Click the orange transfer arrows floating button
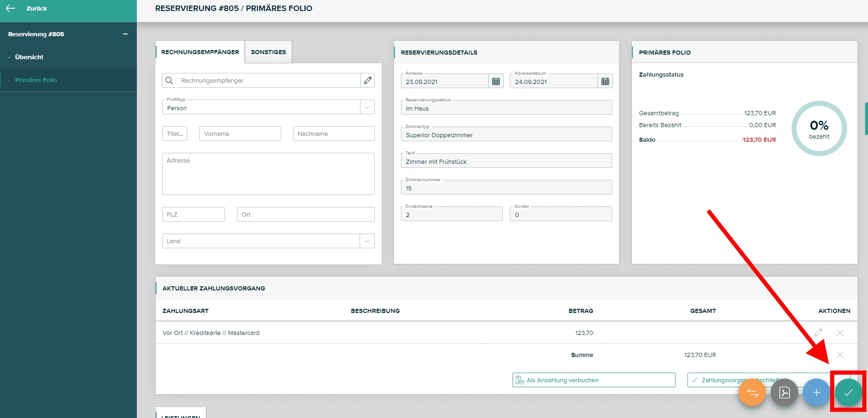The height and width of the screenshot is (418, 868). pyautogui.click(x=752, y=393)
